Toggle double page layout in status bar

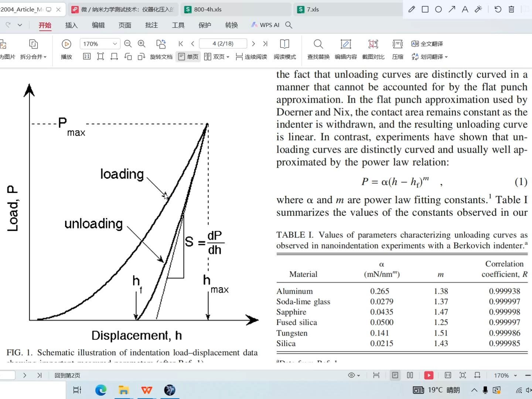click(x=410, y=375)
